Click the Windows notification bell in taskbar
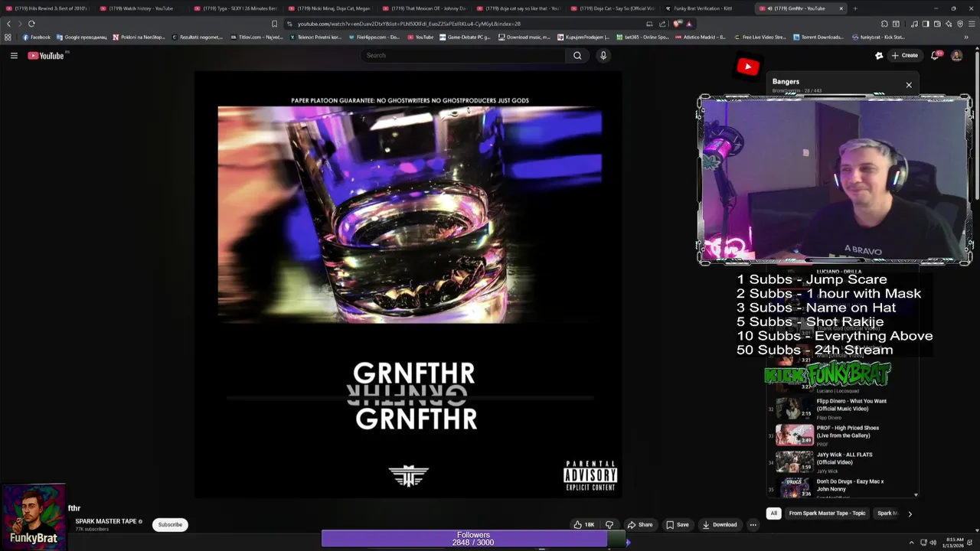Image resolution: width=980 pixels, height=551 pixels. pos(972,543)
